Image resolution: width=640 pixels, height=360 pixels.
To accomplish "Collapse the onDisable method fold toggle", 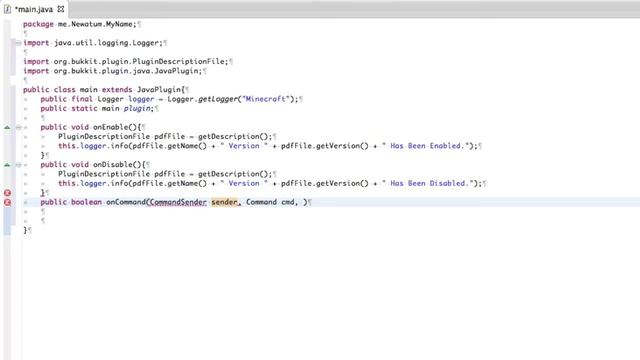I will [x=18, y=165].
